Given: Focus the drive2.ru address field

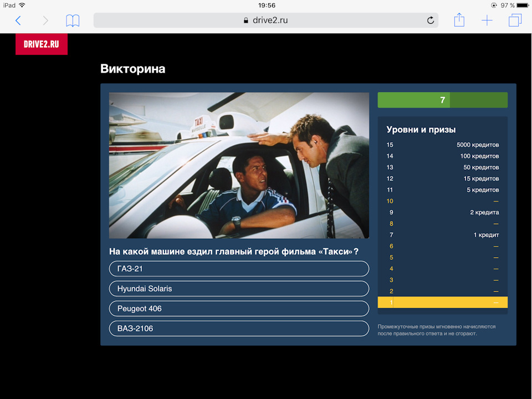Looking at the screenshot, I should point(265,21).
